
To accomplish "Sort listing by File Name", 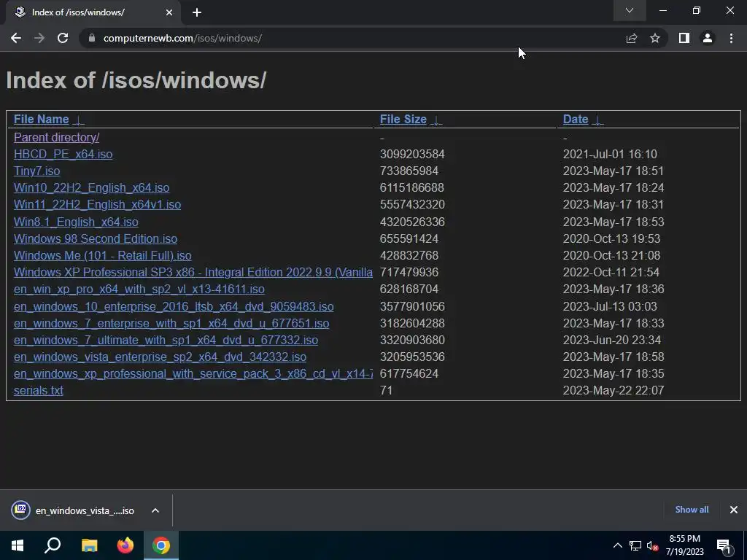I will pyautogui.click(x=42, y=119).
